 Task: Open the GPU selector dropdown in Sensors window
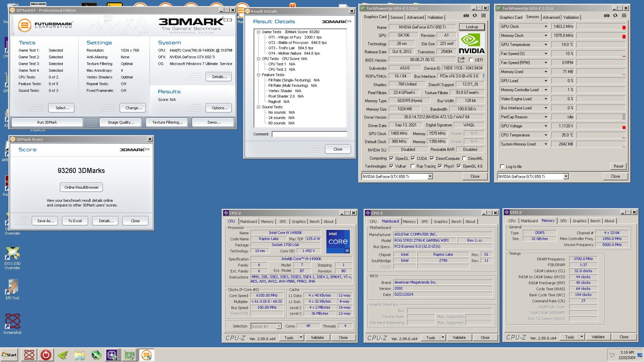click(x=566, y=176)
